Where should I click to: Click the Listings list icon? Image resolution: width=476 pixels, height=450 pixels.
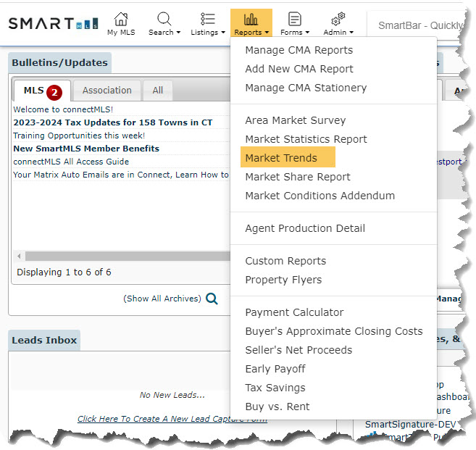click(x=208, y=19)
